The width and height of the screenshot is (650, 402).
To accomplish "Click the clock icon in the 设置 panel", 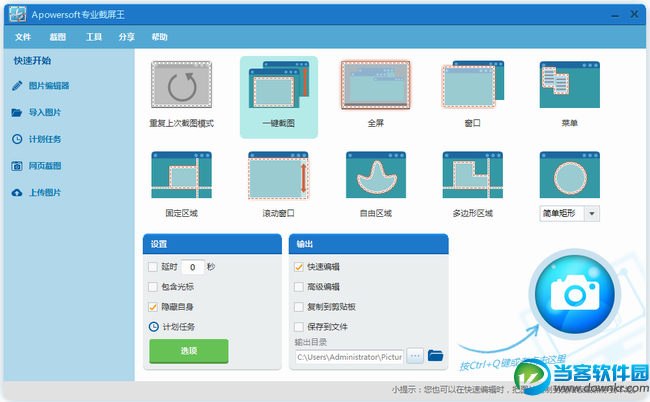I will tap(154, 327).
